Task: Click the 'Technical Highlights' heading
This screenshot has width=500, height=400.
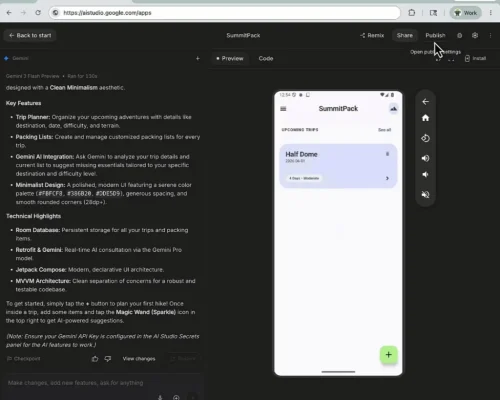Action: coord(33,216)
